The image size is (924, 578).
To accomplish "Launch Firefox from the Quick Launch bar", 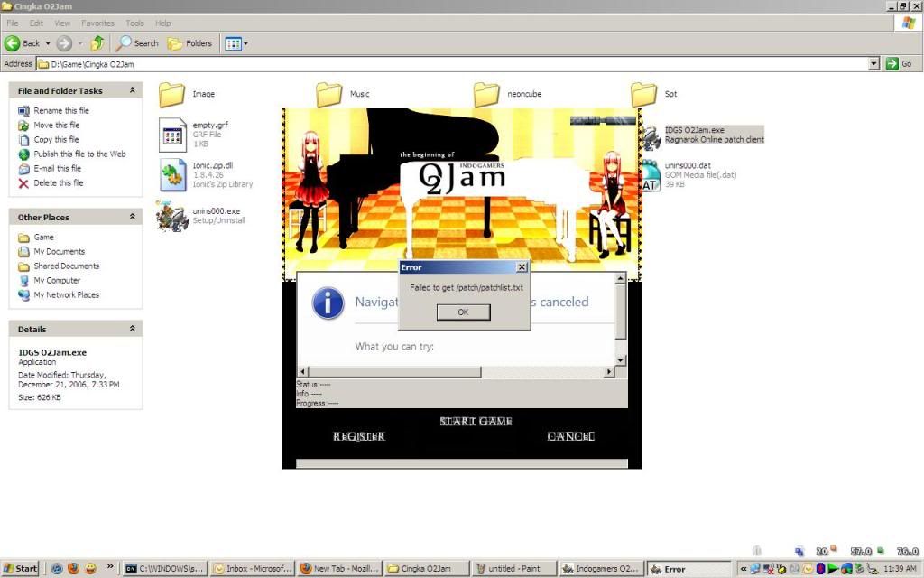I will coord(74,569).
